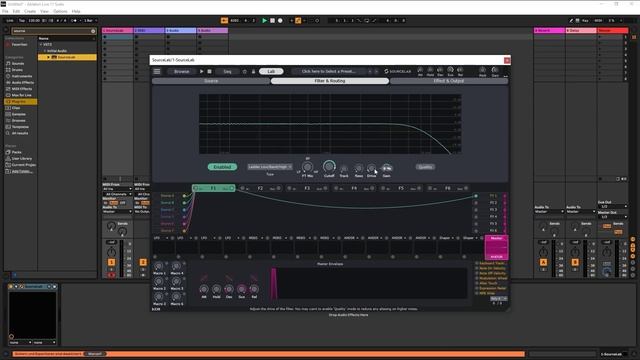Expand the SourceLab plugin entry
640x360 pixels.
coord(49,57)
